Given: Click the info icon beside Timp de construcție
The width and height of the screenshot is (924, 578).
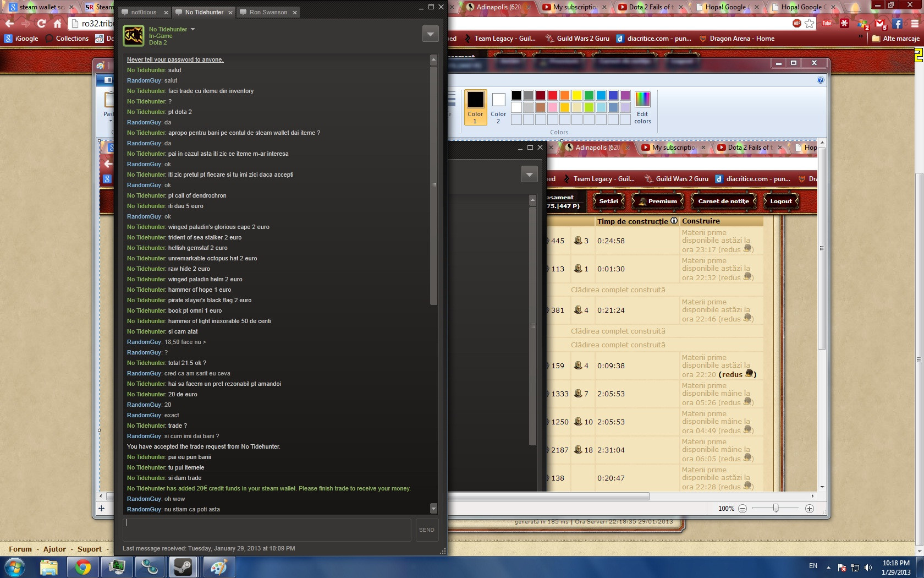Looking at the screenshot, I should point(674,221).
